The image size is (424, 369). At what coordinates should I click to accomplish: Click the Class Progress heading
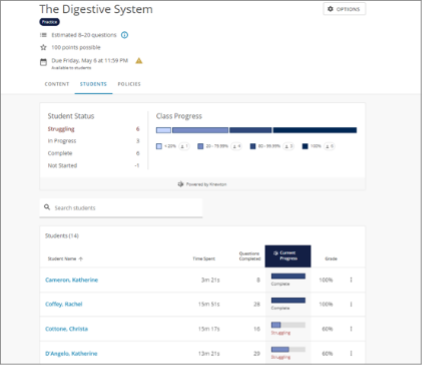[x=179, y=116]
